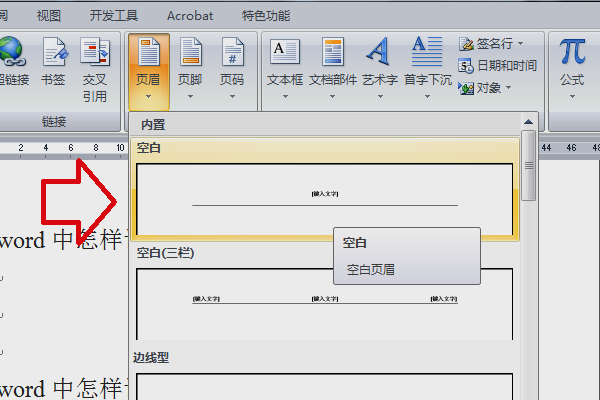Image resolution: width=600 pixels, height=400 pixels.
Task: Click the 链接 group label
Action: click(54, 122)
